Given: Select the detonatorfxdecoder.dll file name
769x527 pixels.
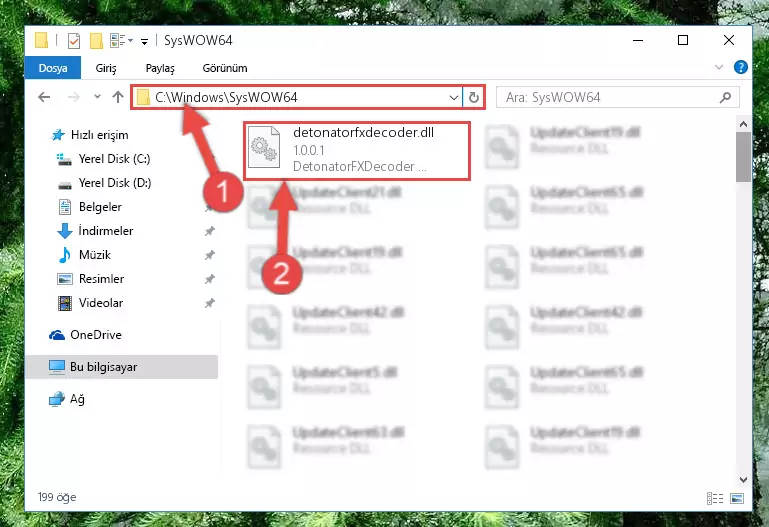Looking at the screenshot, I should pos(363,132).
